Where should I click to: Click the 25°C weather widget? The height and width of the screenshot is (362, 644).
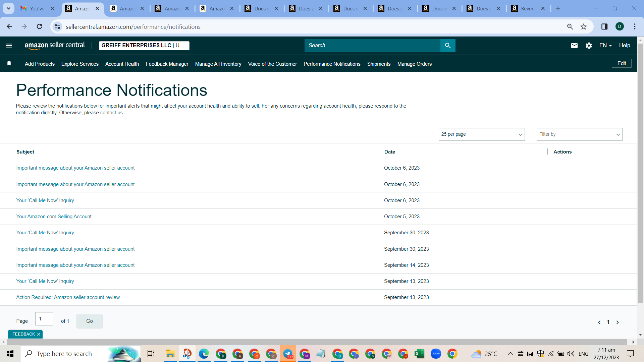tap(484, 354)
